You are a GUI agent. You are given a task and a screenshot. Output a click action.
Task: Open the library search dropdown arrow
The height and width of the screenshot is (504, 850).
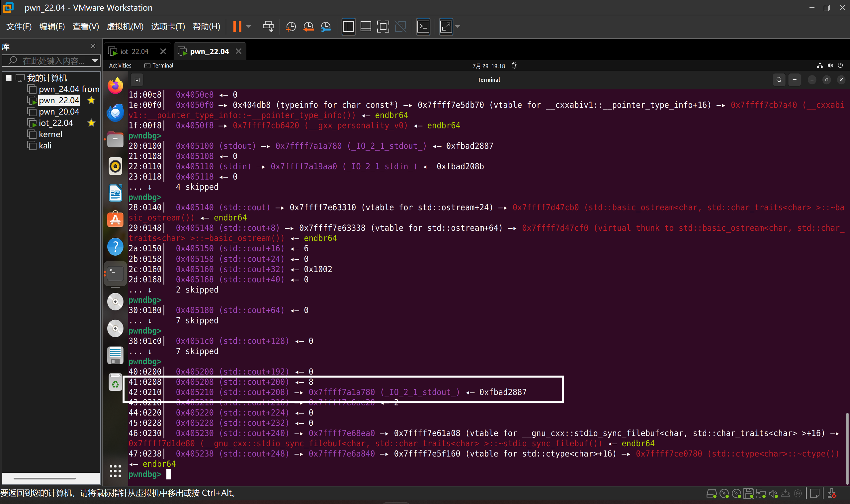point(95,61)
